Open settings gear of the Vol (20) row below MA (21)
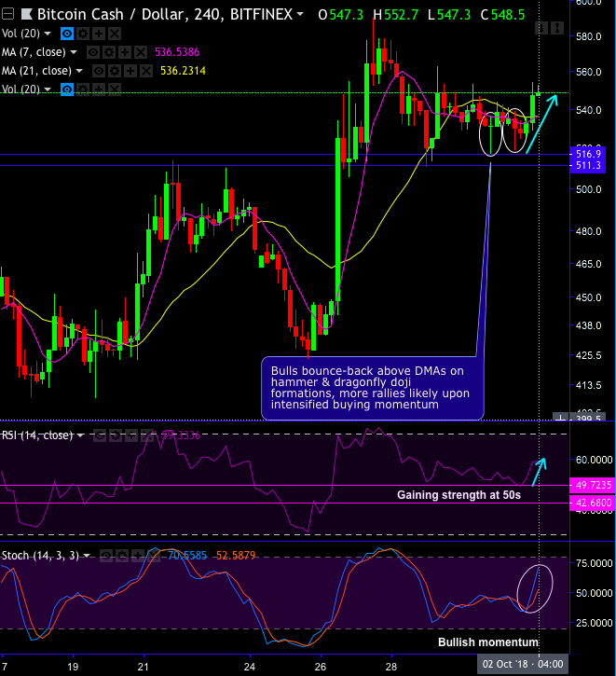 pos(83,90)
